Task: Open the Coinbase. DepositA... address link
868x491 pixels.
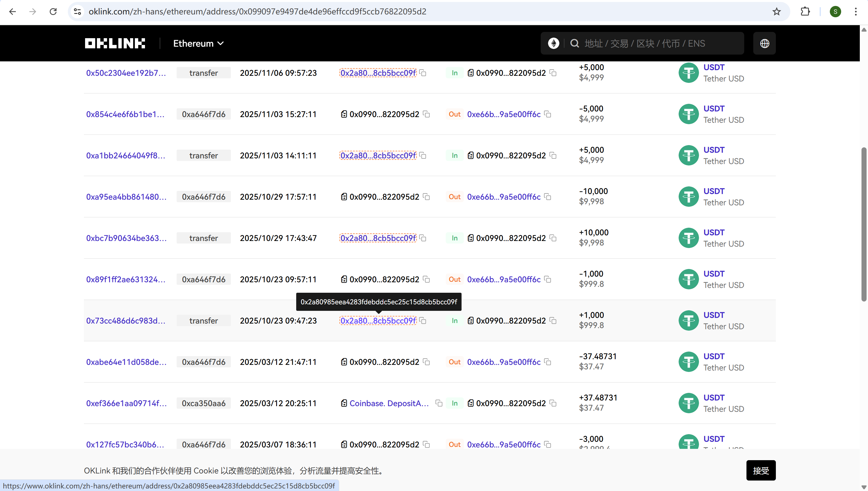Action: 389,403
